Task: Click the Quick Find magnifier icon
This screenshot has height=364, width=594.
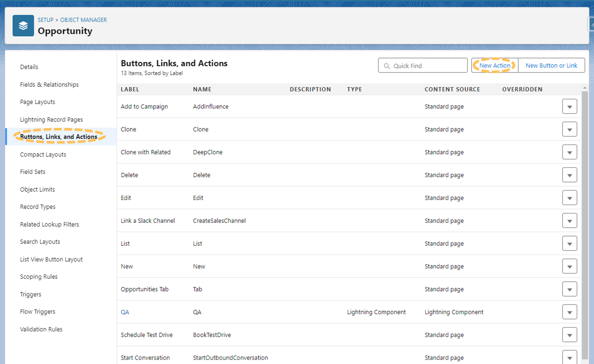Action: click(387, 66)
